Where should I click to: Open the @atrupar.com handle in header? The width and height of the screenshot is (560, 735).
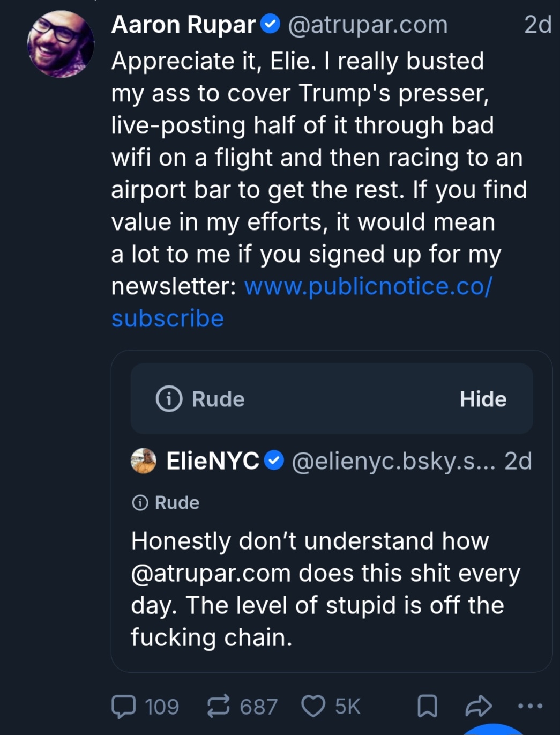click(368, 25)
